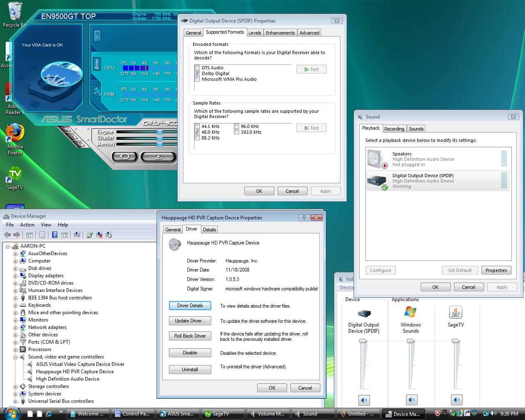525x420 pixels.
Task: Open the Recording tab in Sound window
Action: pyautogui.click(x=394, y=129)
